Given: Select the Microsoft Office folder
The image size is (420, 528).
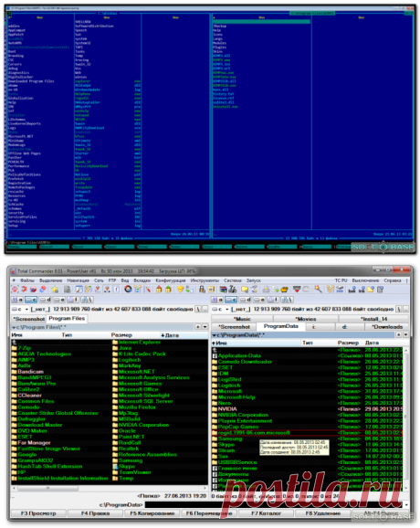Looking at the screenshot, I should point(138,389).
